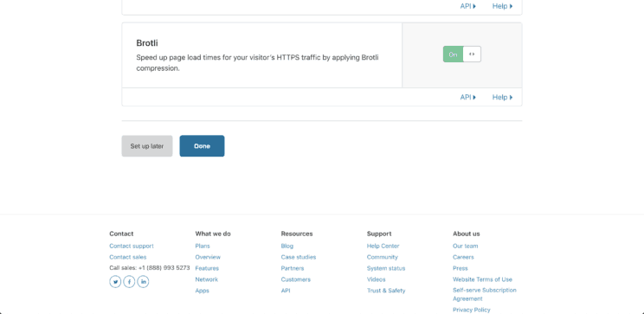Expand the Help link above Brotli card
Screen dimensions: 644x314
[x=502, y=6]
